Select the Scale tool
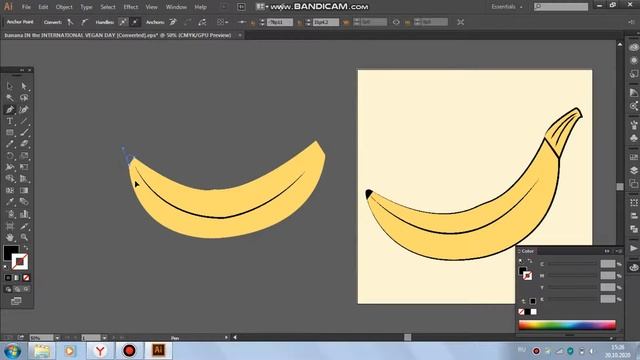640x360 pixels. 24,156
